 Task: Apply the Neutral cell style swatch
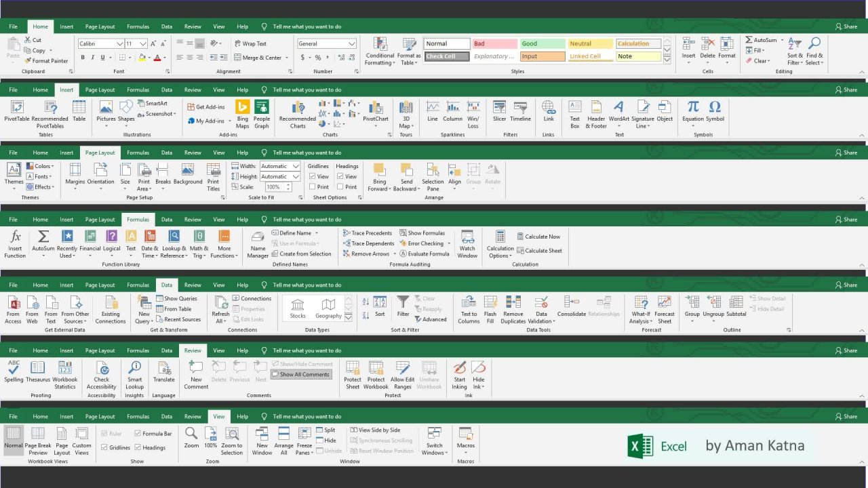(x=591, y=43)
